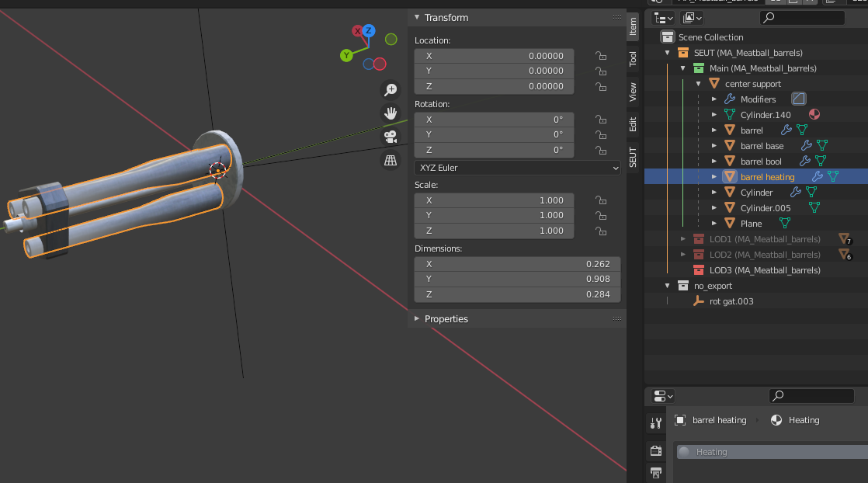This screenshot has height=483, width=868.
Task: Select Scene Collection in outliner
Action: click(x=710, y=37)
